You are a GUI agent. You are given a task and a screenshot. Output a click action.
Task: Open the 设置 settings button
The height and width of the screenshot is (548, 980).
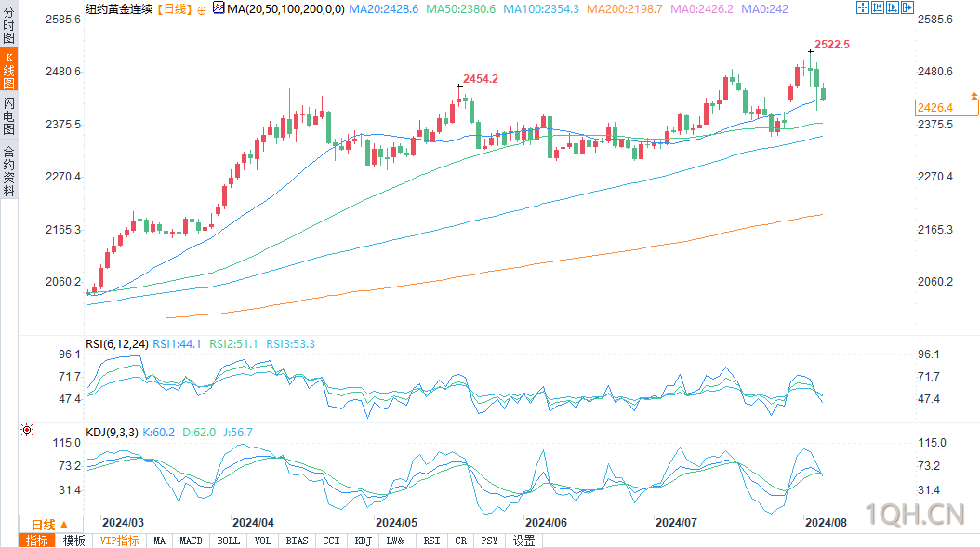(x=523, y=541)
